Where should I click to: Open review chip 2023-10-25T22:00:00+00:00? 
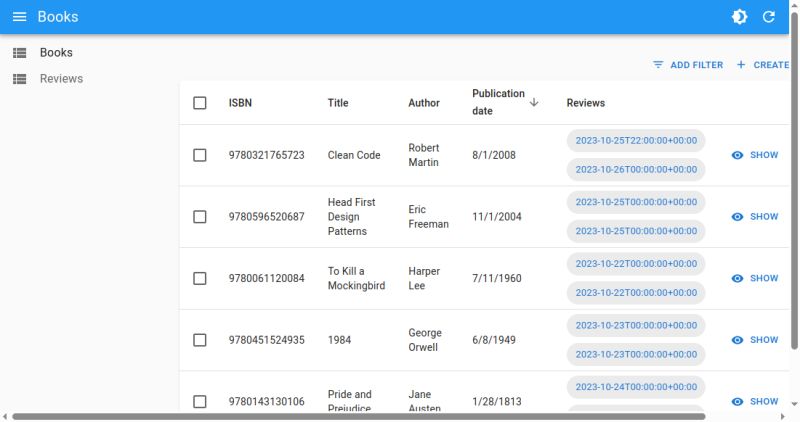click(x=636, y=141)
